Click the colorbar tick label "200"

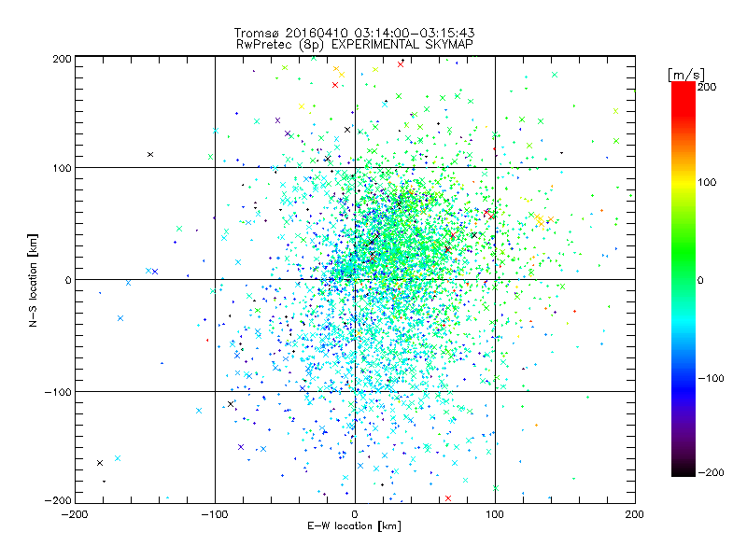(x=707, y=87)
